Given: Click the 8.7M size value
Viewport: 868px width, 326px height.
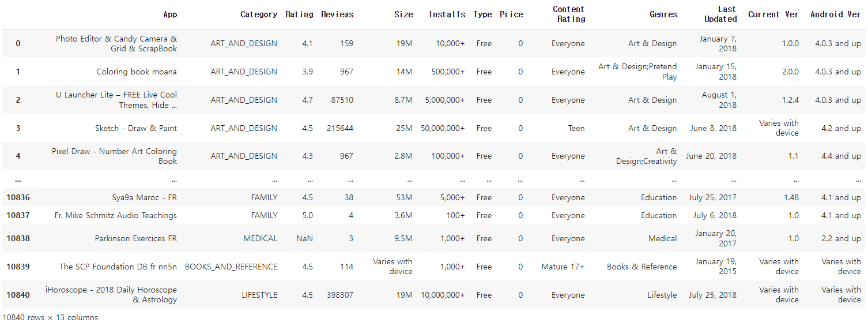Looking at the screenshot, I should tap(403, 100).
